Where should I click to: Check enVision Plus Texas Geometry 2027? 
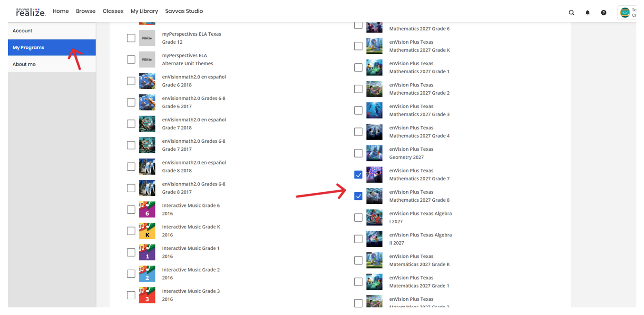click(x=359, y=153)
